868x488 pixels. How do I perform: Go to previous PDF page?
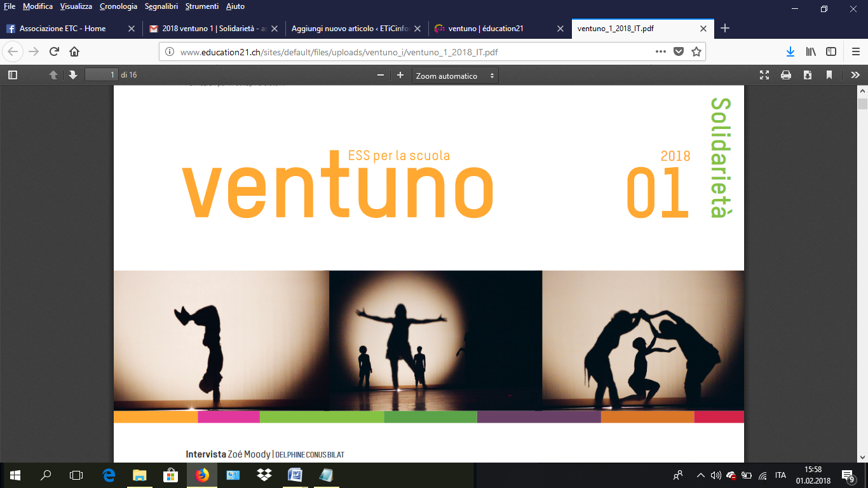(53, 75)
